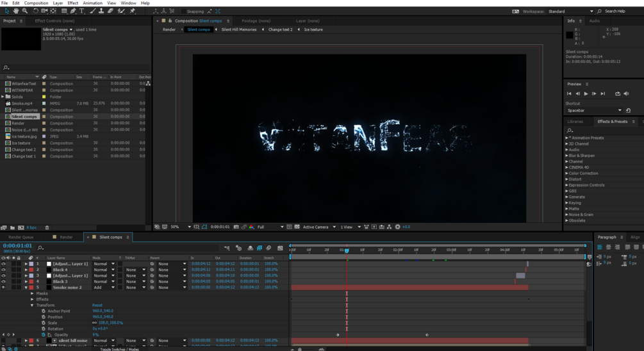Viewport: 644px width, 351px height.
Task: Open the Composition menu
Action: click(36, 3)
